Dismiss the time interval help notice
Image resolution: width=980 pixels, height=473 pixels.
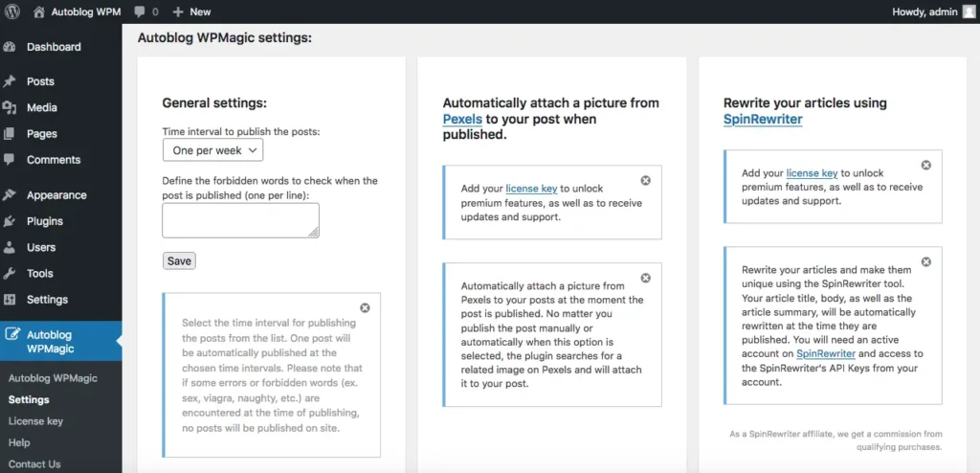pos(365,307)
